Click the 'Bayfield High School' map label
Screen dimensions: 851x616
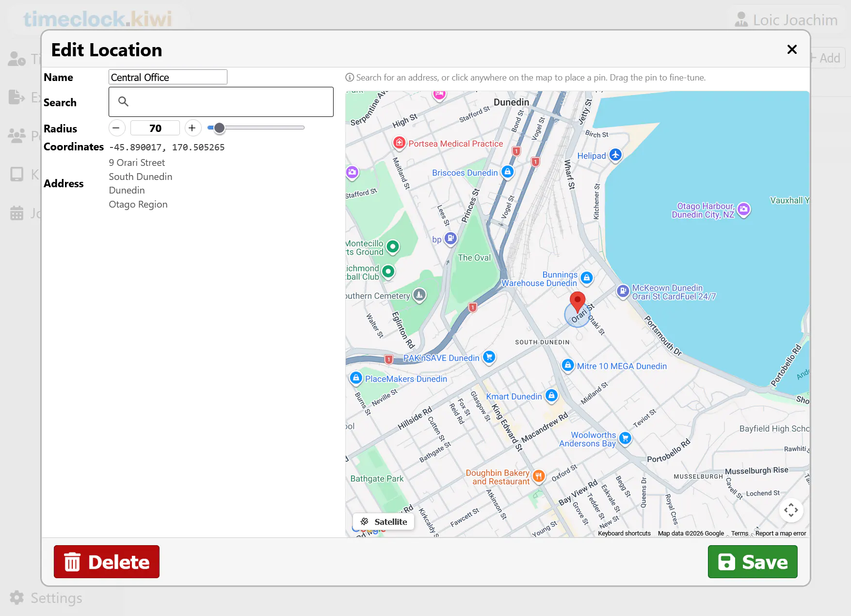point(774,429)
